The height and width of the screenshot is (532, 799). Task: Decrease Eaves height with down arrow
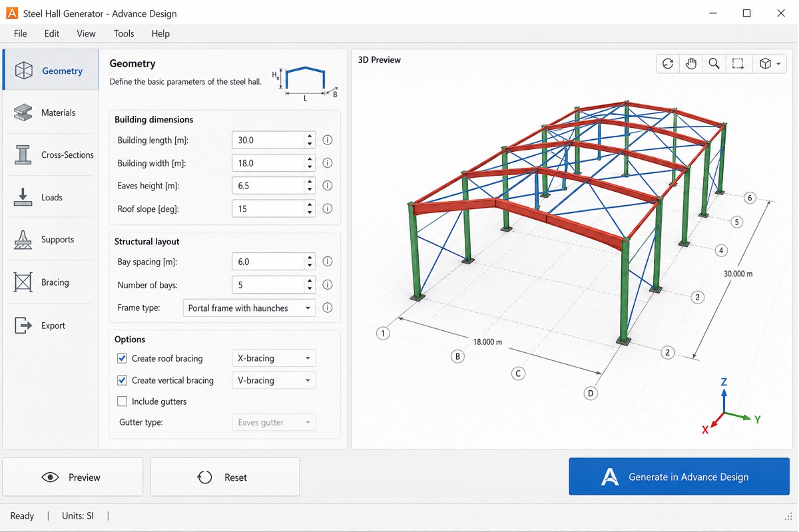310,190
